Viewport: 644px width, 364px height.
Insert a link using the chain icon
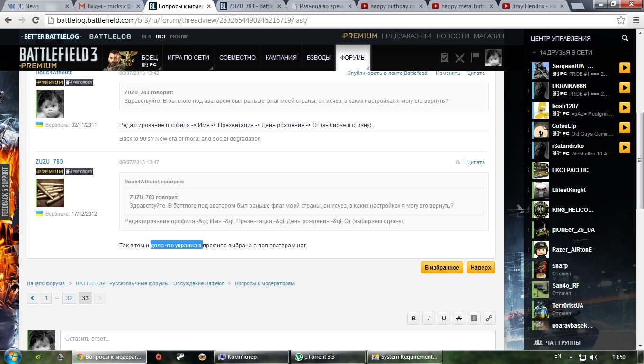(x=489, y=318)
